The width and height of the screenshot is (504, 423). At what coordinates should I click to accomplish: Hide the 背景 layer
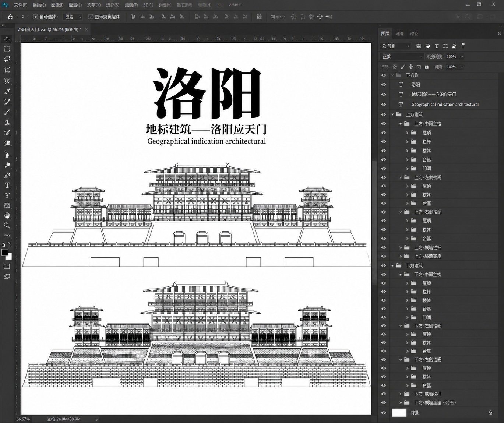(384, 413)
